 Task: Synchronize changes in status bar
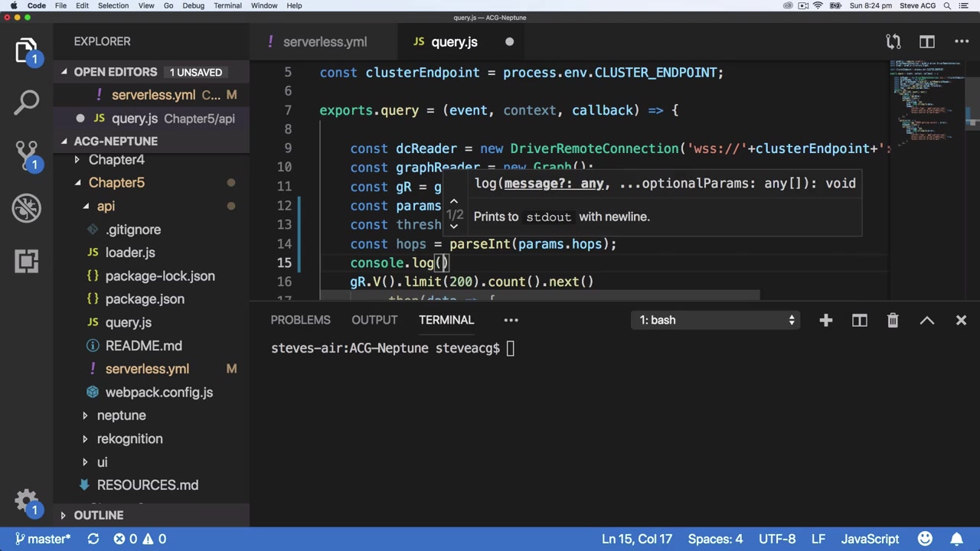tap(93, 539)
